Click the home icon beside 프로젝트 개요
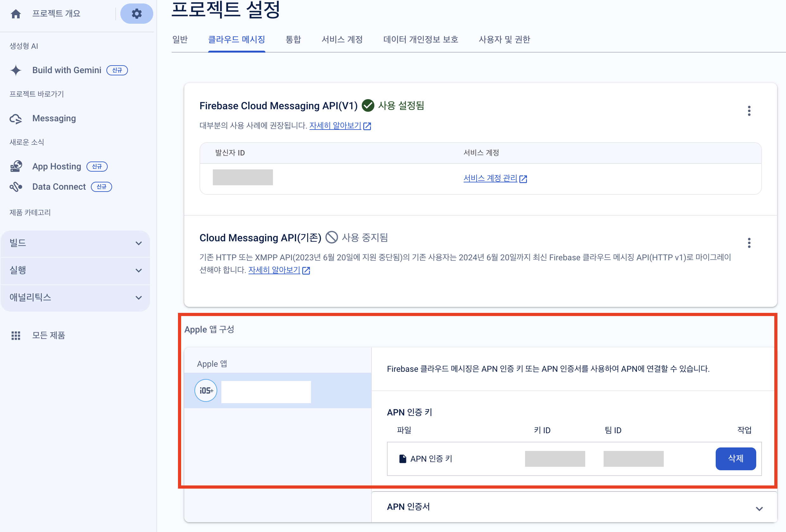The height and width of the screenshot is (532, 786). (16, 14)
